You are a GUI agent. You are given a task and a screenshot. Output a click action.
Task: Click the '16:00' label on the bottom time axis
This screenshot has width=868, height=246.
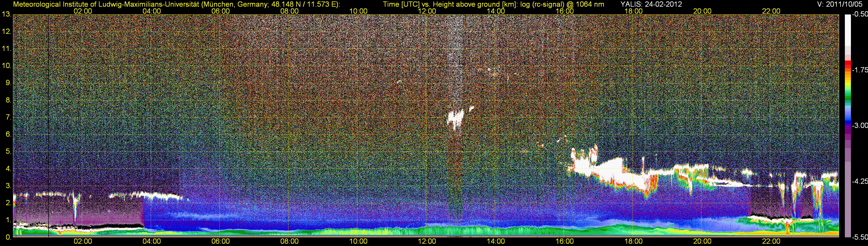(565, 241)
